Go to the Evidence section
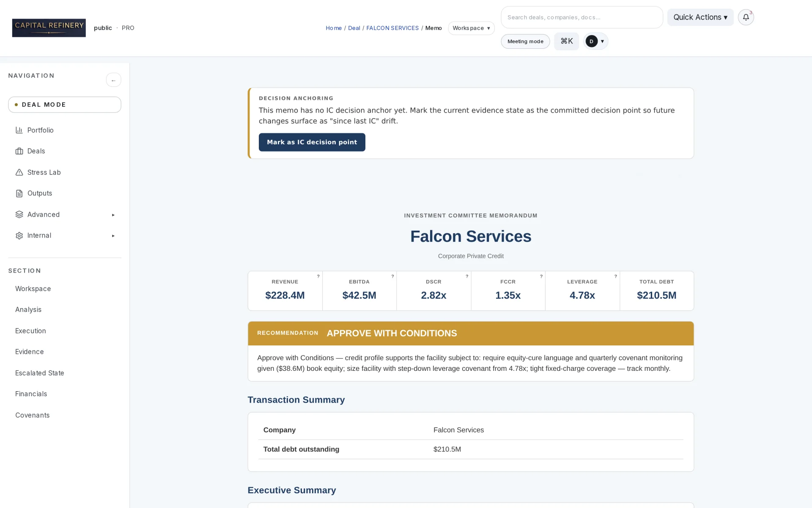 [30, 352]
